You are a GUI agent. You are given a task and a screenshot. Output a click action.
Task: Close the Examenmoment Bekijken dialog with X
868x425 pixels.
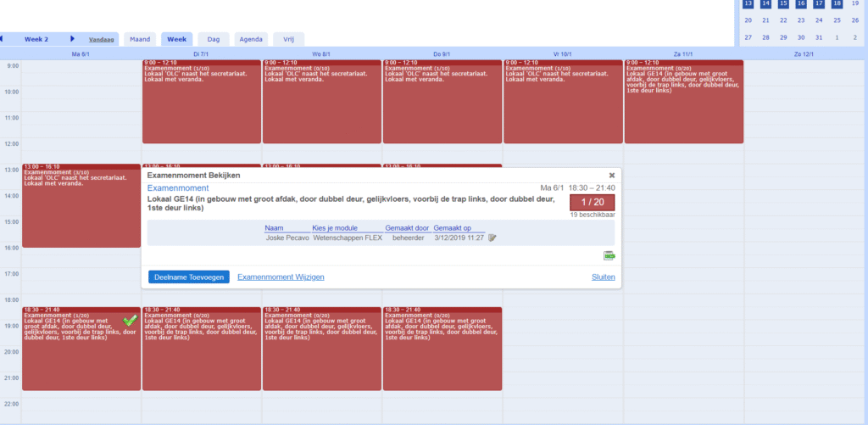tap(611, 176)
